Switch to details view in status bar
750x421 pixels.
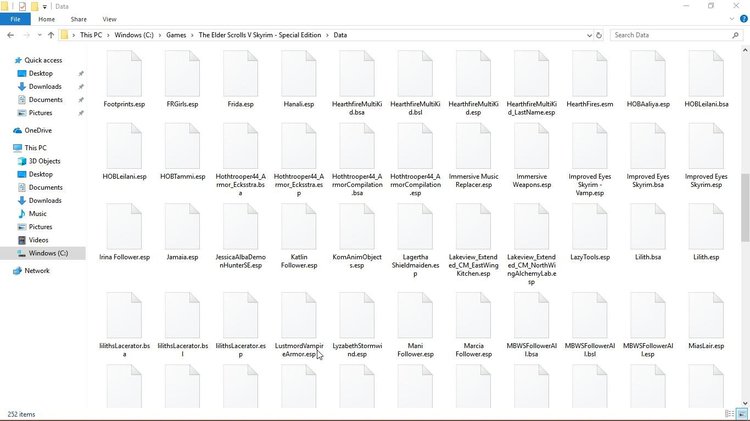(x=729, y=414)
